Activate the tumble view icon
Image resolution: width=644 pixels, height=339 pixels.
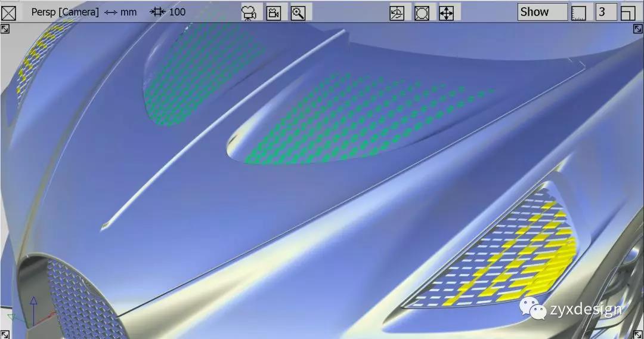click(397, 13)
